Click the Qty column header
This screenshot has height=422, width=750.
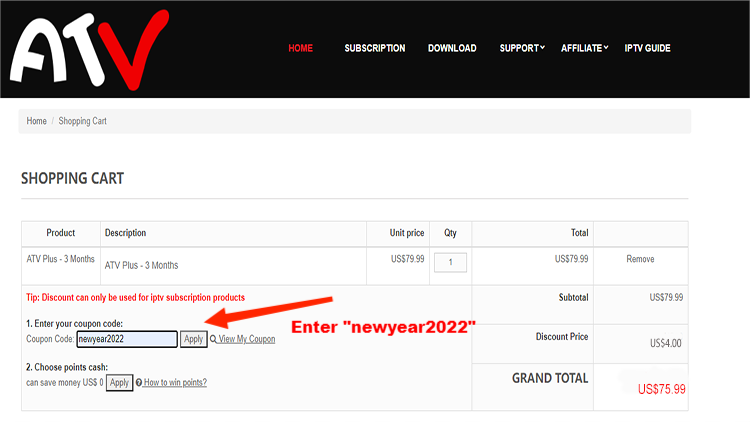[x=450, y=233]
